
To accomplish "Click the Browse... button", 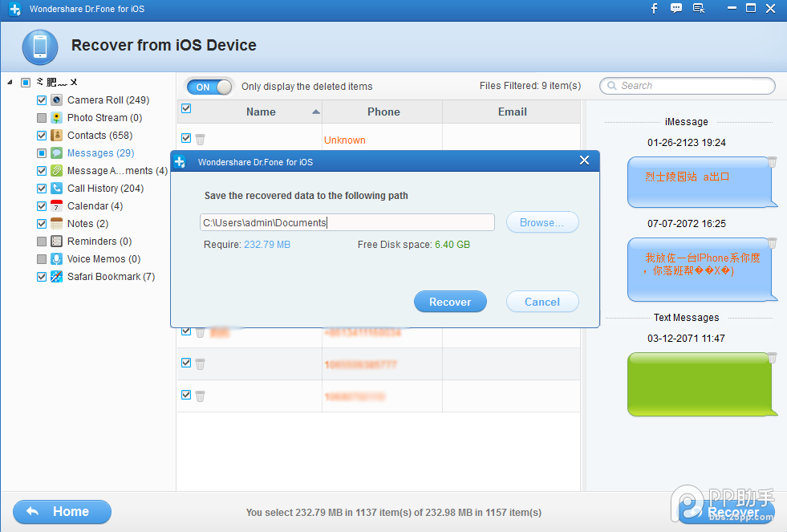I will coord(542,222).
